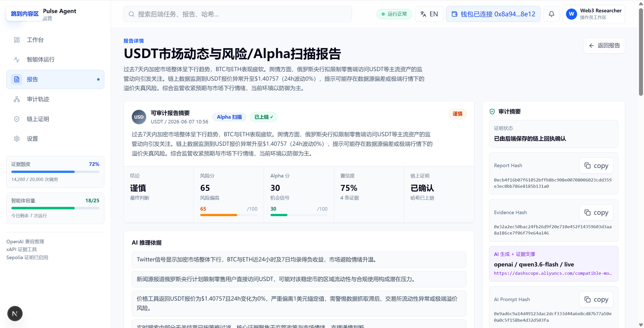This screenshot has width=644, height=328.
Task: Click the Web3 Researcher profile button
Action: (x=593, y=14)
